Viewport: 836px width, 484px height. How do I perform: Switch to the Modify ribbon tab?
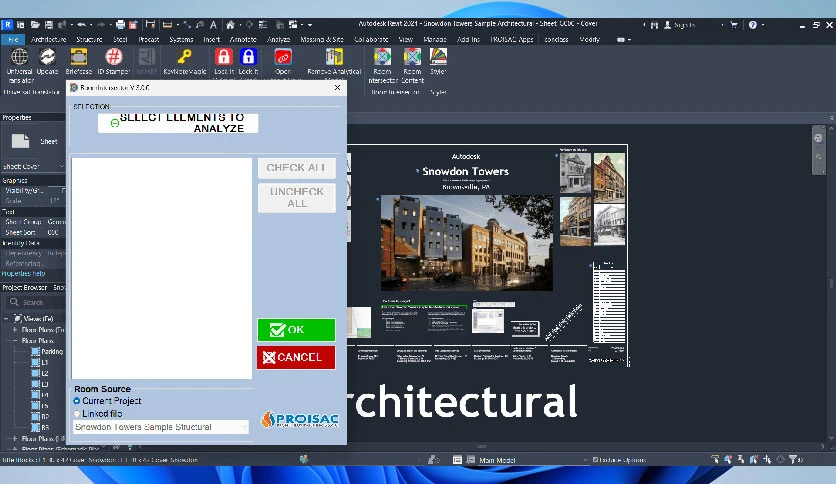[590, 39]
